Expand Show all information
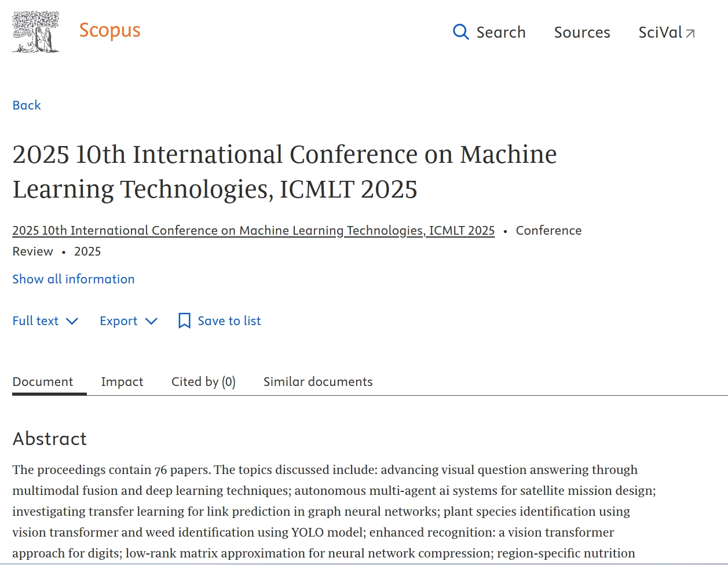This screenshot has width=728, height=565. coord(74,279)
